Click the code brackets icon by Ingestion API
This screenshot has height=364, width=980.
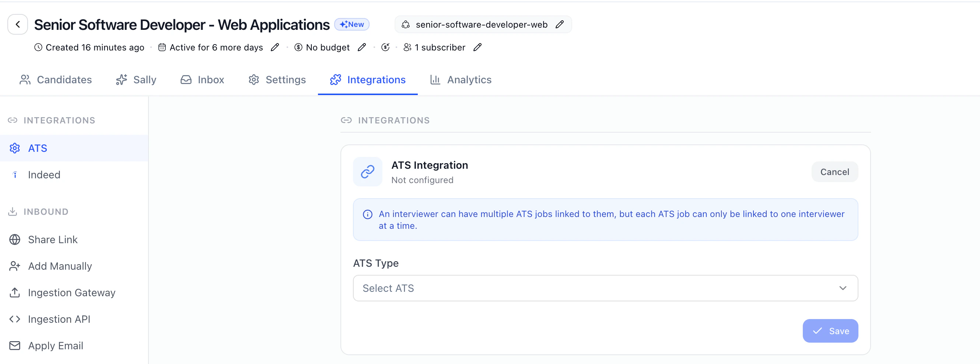click(14, 319)
